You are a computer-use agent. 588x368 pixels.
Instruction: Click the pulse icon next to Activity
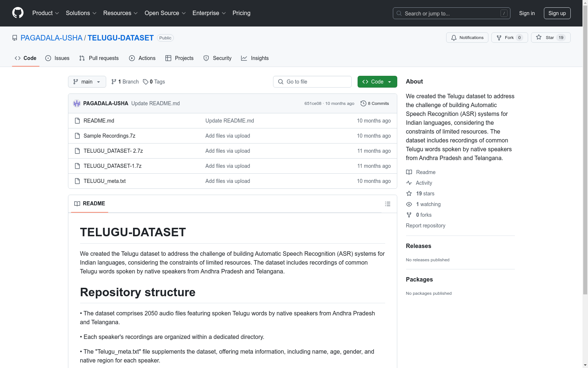409,183
